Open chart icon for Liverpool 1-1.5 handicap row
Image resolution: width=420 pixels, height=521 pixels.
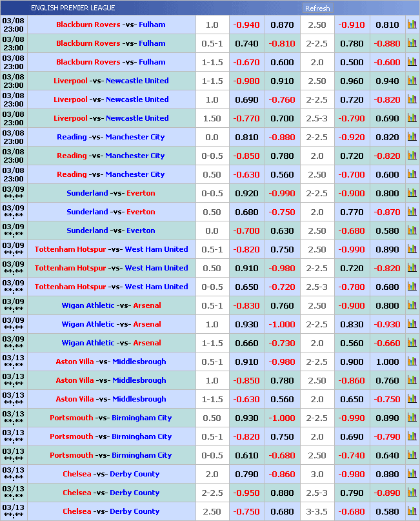(412, 81)
